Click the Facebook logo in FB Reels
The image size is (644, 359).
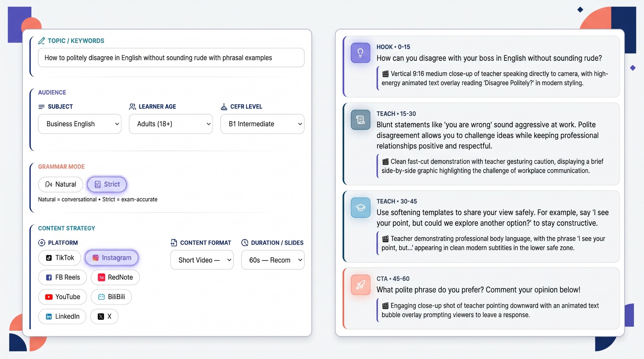coord(49,277)
